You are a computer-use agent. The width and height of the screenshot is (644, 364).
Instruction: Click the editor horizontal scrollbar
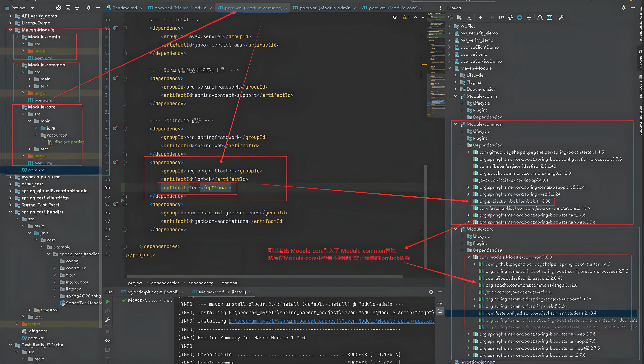pos(265,277)
